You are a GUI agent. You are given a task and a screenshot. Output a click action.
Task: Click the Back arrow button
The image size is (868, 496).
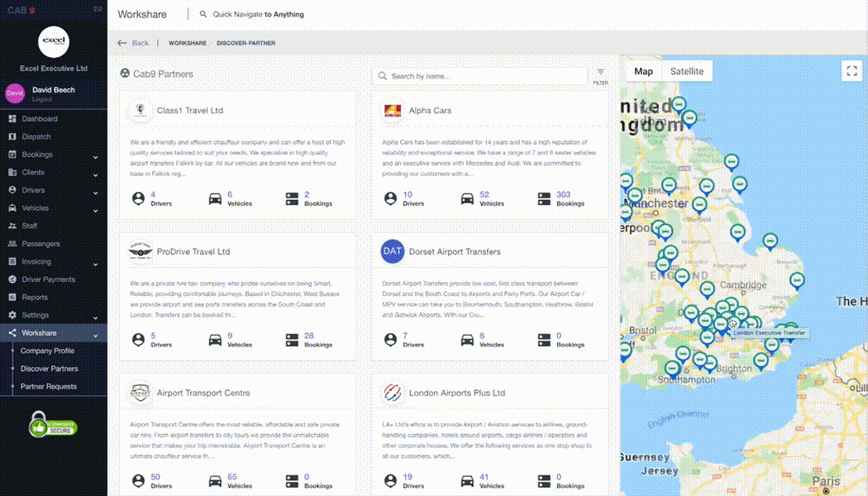coord(133,43)
